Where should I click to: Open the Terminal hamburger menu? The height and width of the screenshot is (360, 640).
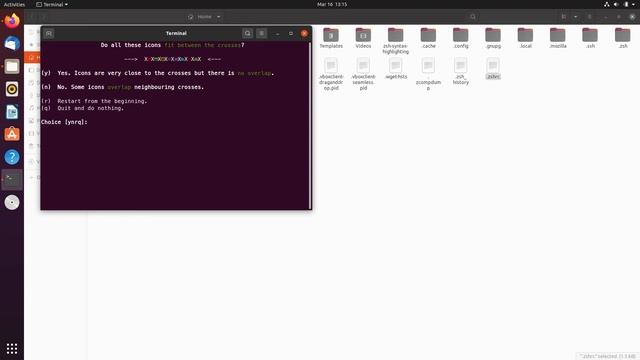point(262,33)
